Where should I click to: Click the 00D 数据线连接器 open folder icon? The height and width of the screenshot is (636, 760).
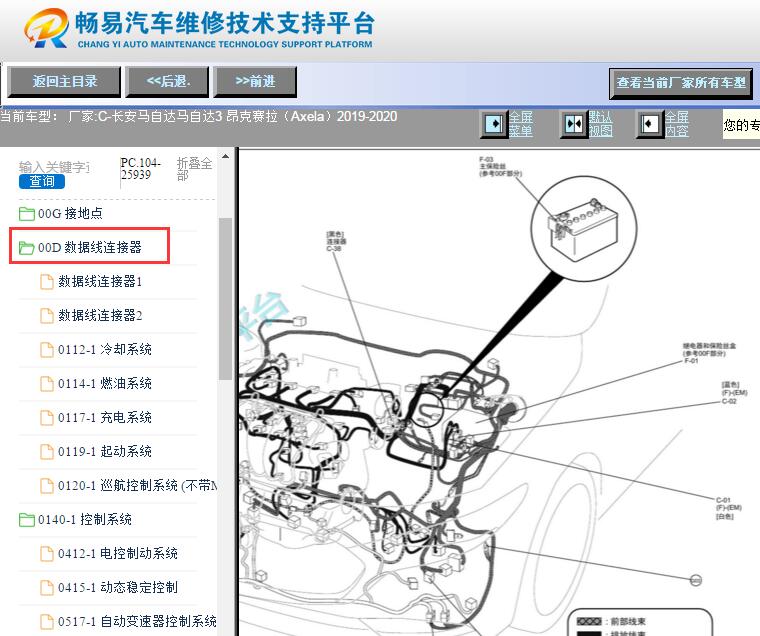[x=27, y=248]
